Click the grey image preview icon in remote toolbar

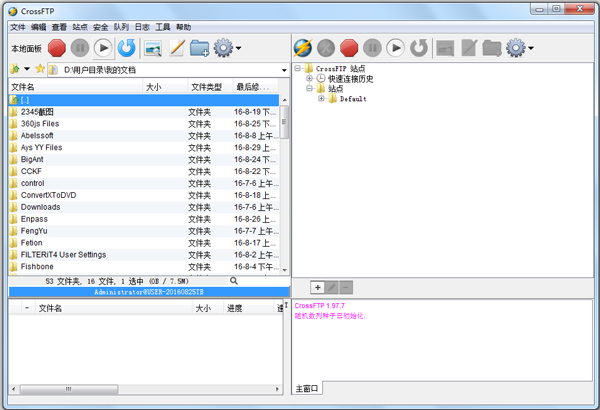(445, 49)
